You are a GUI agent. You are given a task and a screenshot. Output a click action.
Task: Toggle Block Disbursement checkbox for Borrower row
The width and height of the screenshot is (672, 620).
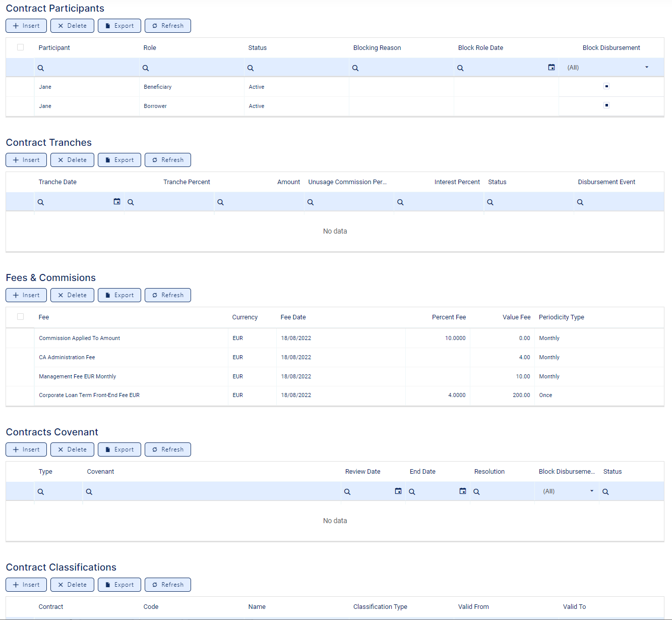(606, 105)
